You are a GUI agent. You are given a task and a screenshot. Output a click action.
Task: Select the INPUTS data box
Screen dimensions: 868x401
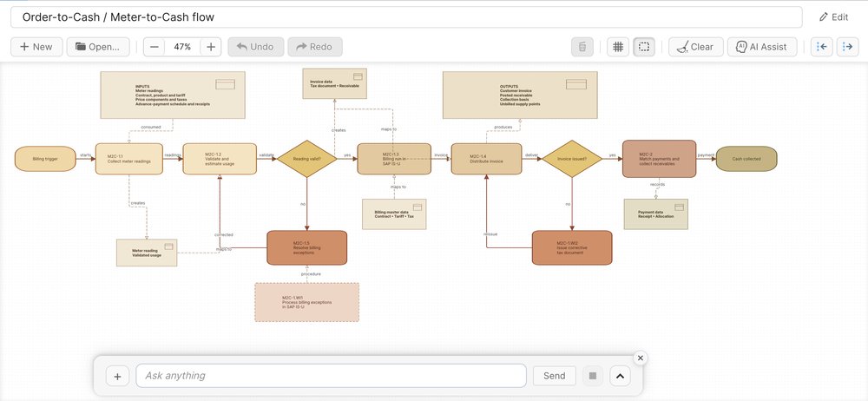pyautogui.click(x=173, y=95)
